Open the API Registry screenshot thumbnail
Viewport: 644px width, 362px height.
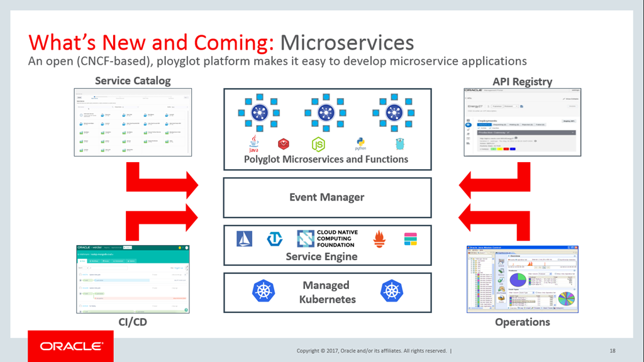pyautogui.click(x=521, y=123)
